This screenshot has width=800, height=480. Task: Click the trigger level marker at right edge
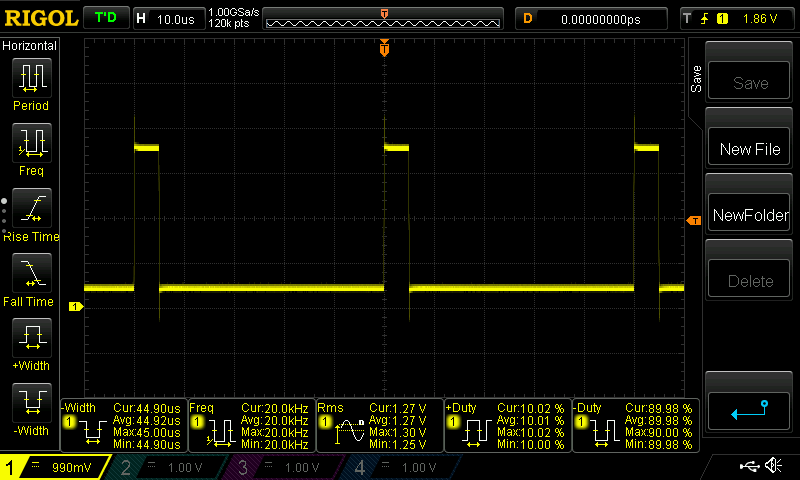point(694,220)
